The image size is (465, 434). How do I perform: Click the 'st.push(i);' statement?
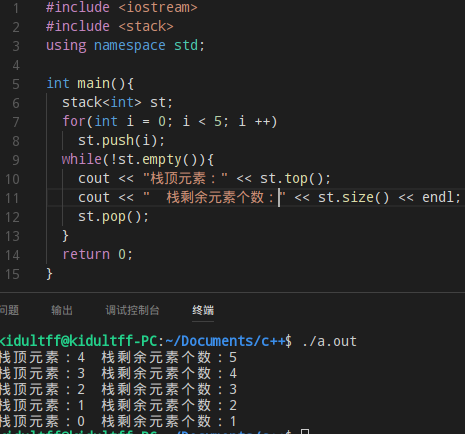121,140
